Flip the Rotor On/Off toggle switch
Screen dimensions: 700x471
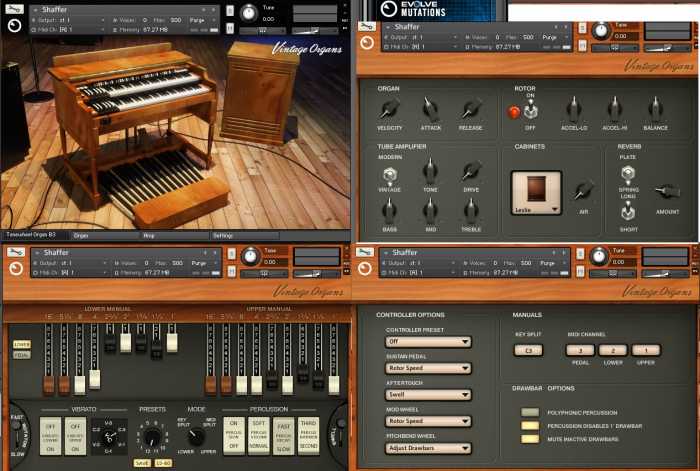click(530, 109)
